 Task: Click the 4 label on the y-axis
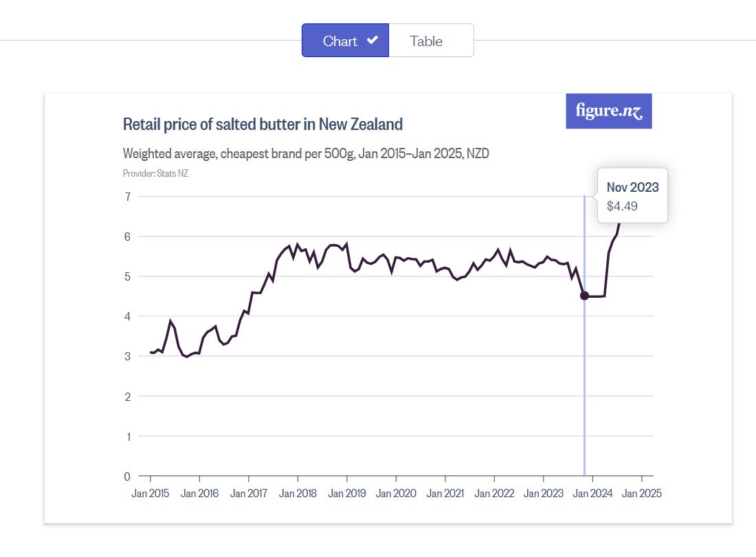127,316
